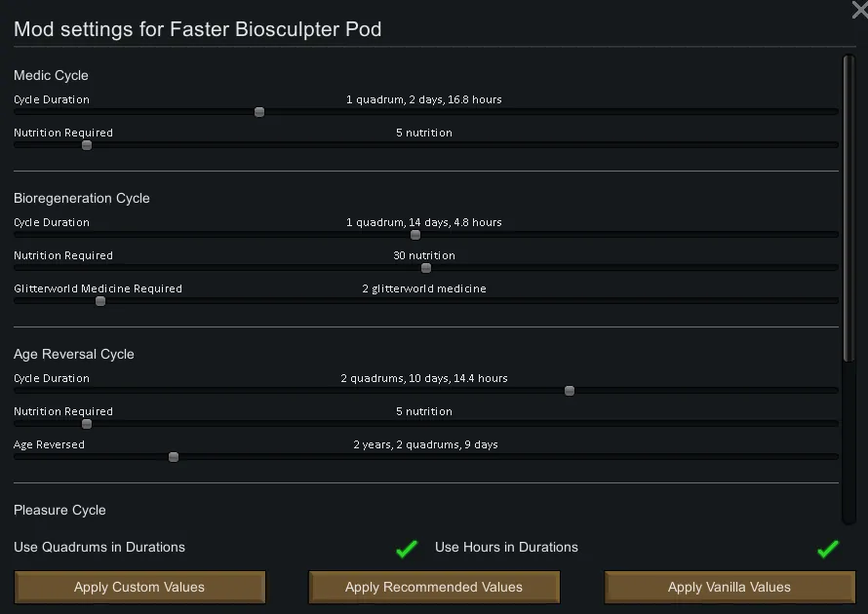Apply Vanilla Values to settings

pyautogui.click(x=730, y=588)
